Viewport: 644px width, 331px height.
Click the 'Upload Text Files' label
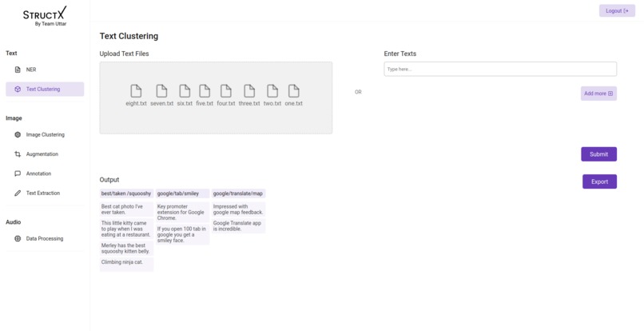tap(124, 54)
